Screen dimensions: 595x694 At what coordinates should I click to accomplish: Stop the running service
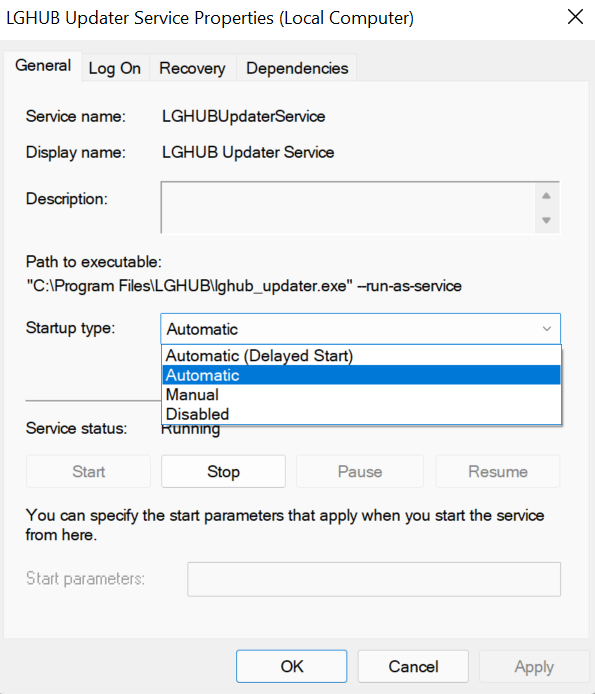[x=223, y=471]
